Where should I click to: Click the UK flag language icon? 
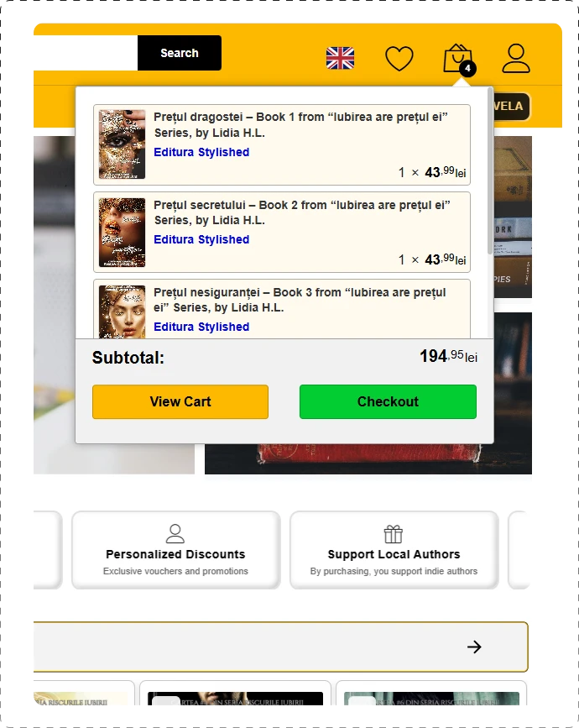(x=340, y=58)
